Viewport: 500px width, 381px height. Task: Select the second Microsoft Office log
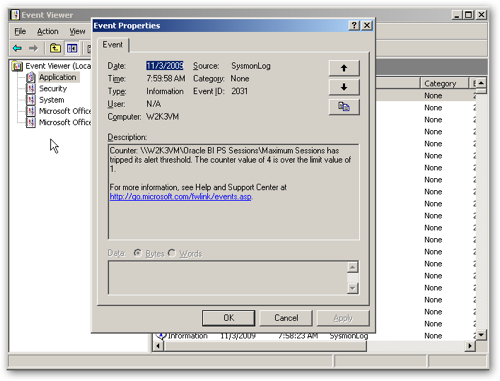point(65,122)
